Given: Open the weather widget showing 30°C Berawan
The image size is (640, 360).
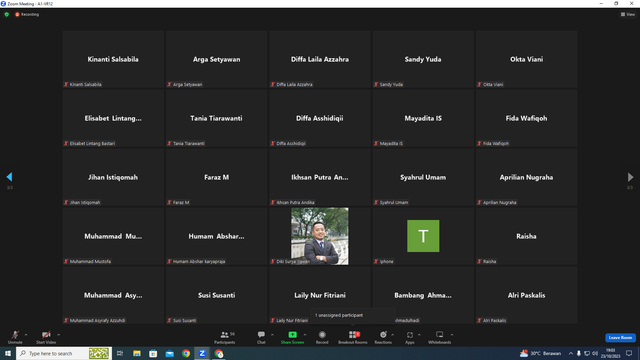Looking at the screenshot, I should 540,353.
